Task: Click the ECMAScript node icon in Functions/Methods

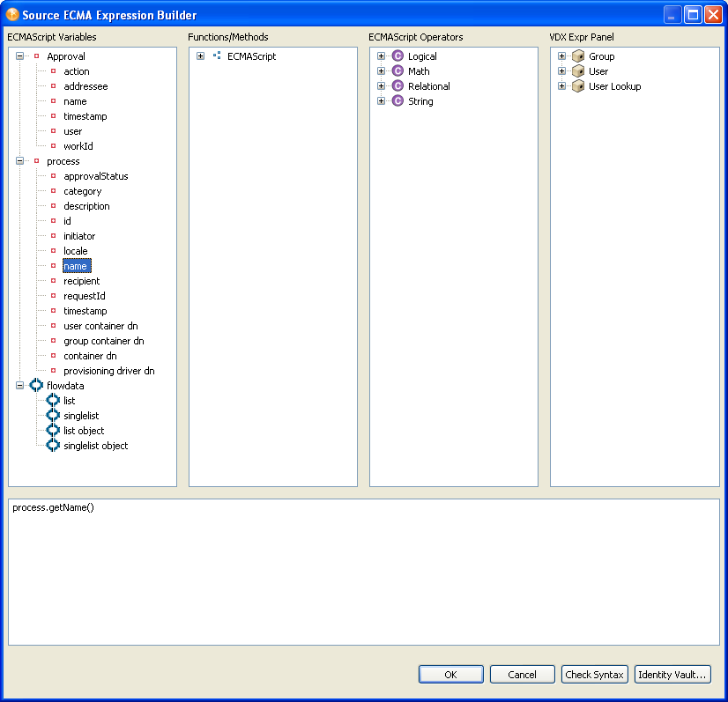Action: tap(217, 55)
